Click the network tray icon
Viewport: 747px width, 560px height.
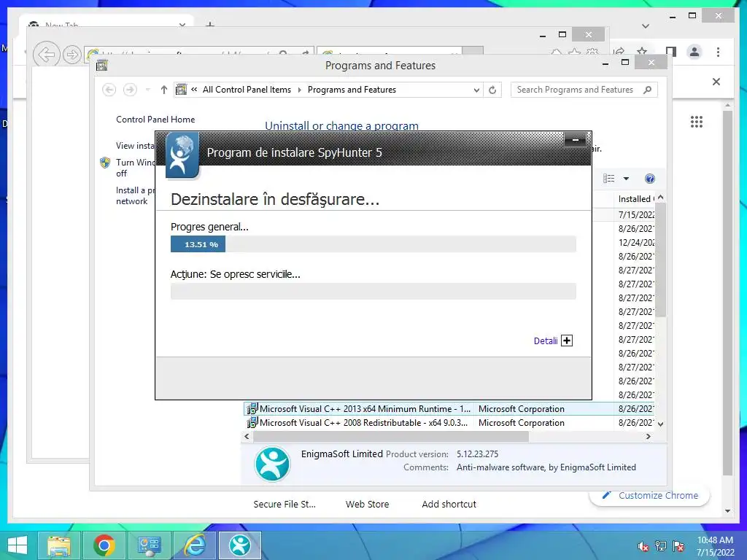coord(660,545)
